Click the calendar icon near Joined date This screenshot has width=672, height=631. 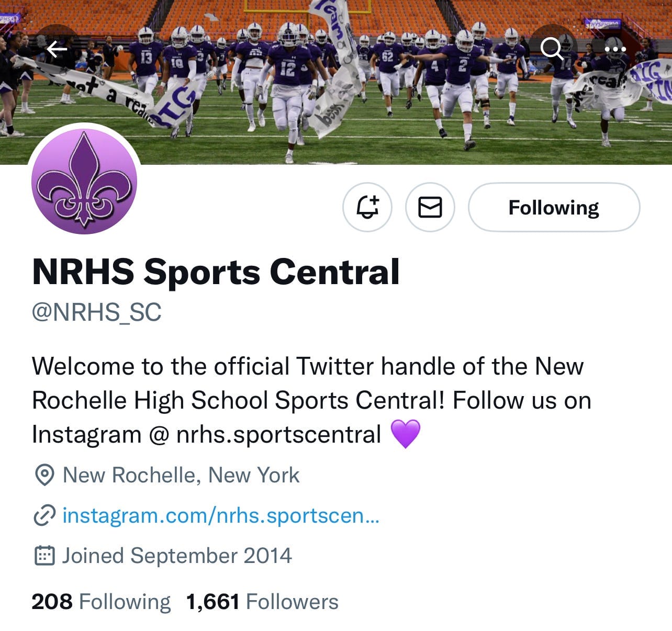click(x=44, y=556)
